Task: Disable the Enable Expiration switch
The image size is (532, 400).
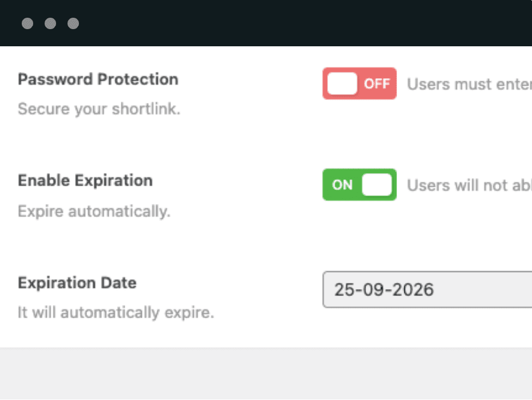Action: click(359, 185)
